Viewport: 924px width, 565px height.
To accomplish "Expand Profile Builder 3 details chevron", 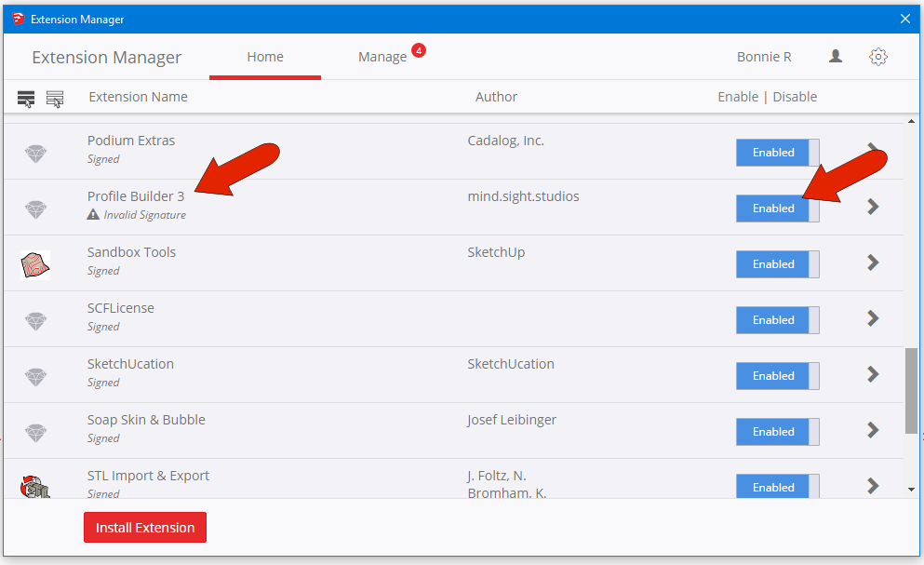I will point(873,207).
